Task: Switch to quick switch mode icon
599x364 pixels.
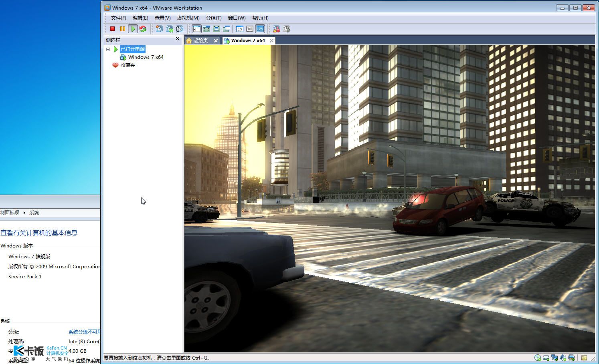Action: [206, 29]
